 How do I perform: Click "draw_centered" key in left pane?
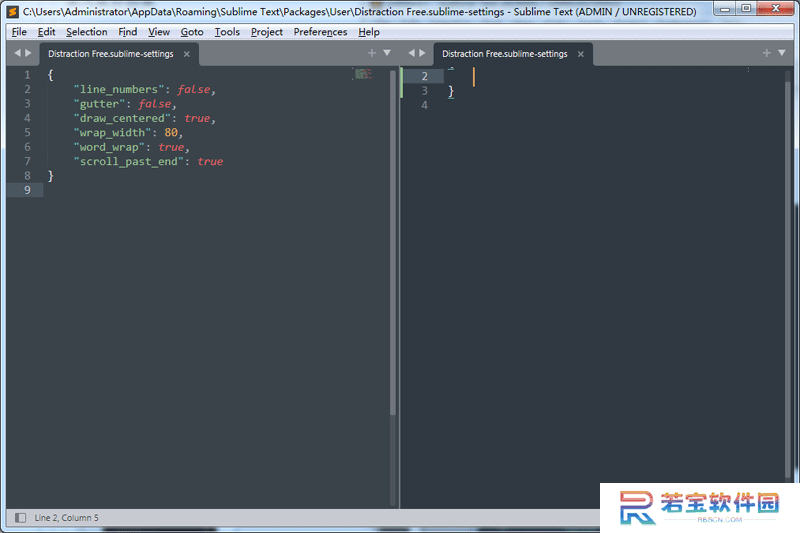(122, 118)
